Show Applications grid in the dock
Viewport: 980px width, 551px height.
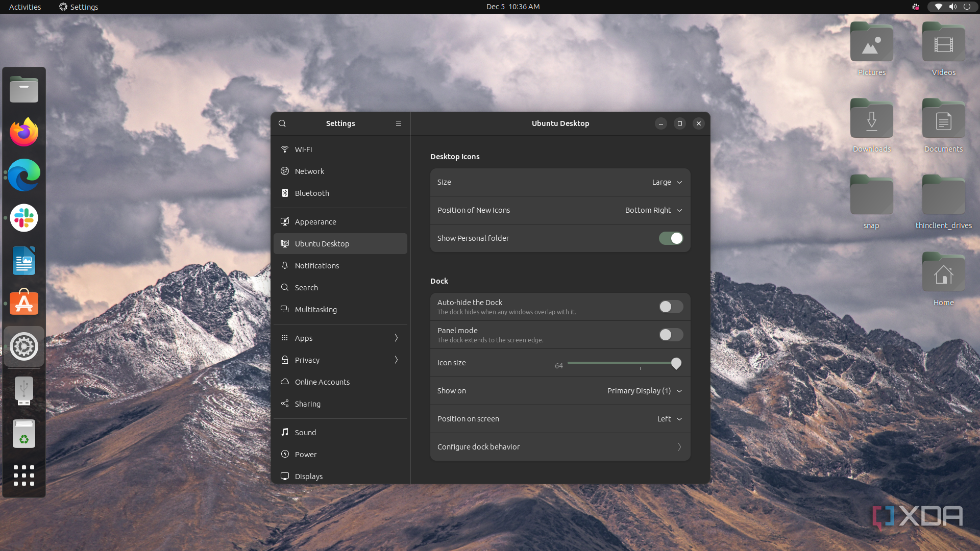tap(24, 475)
